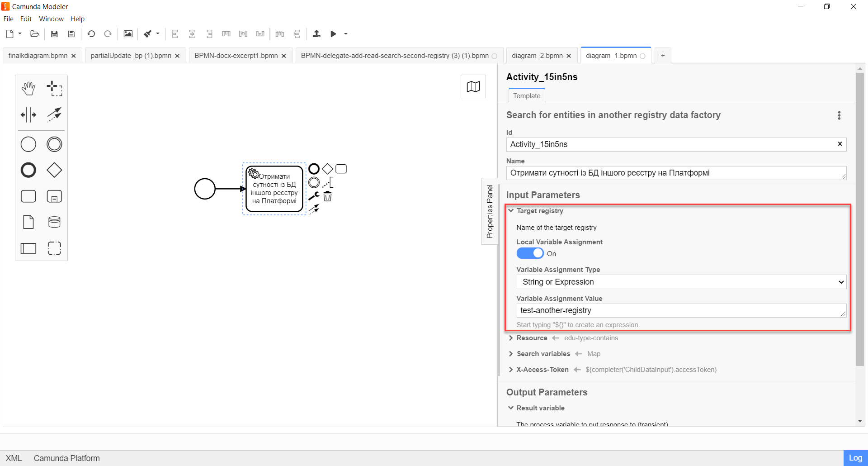868x466 pixels.
Task: Select the start event on canvas
Action: coord(205,189)
